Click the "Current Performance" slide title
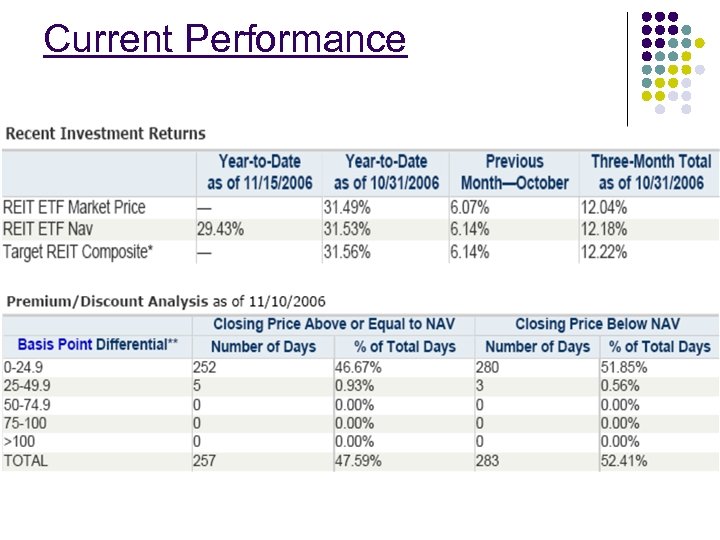 point(225,39)
